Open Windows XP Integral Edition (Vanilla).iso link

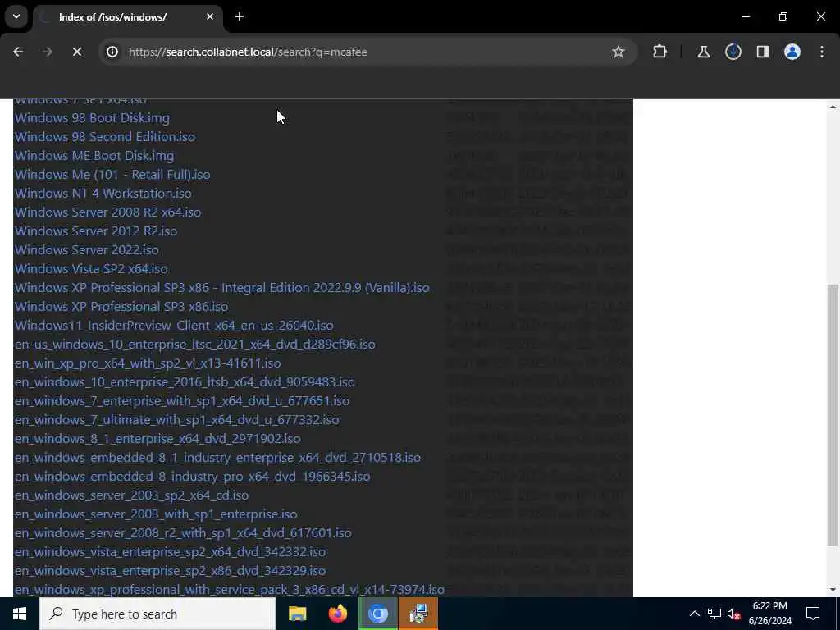(221, 288)
